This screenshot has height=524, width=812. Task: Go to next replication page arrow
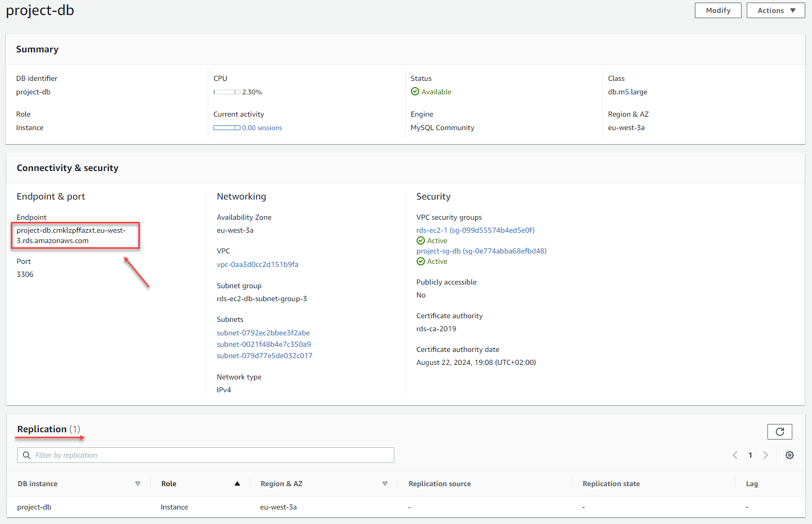click(765, 455)
